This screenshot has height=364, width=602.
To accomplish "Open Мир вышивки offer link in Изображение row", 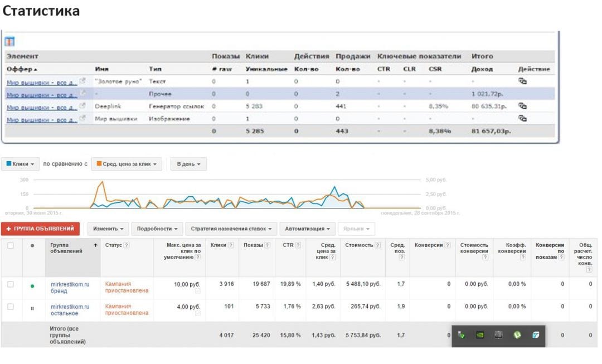I will (x=42, y=119).
